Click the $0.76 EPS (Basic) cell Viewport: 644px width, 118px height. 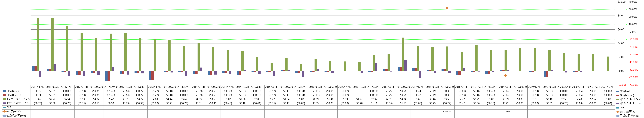(x=38, y=91)
